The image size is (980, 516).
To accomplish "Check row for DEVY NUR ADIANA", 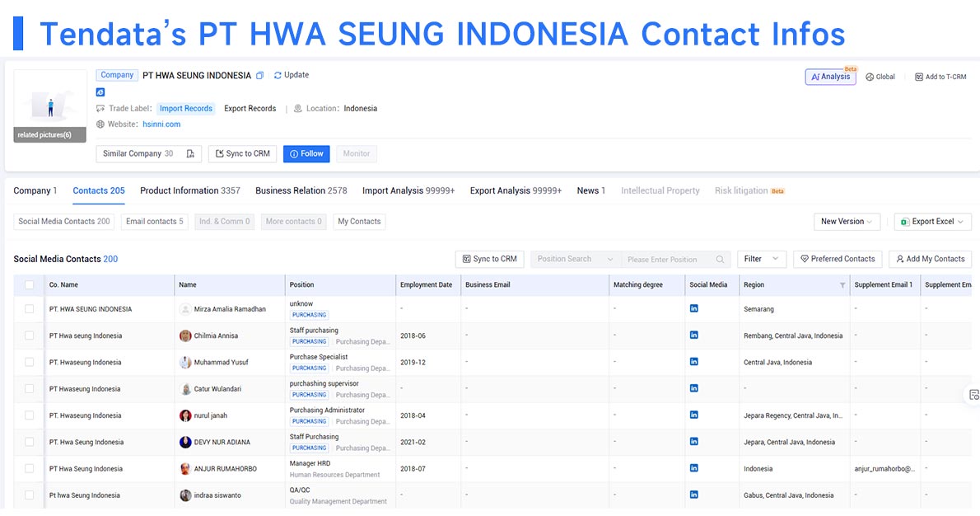I will point(30,442).
